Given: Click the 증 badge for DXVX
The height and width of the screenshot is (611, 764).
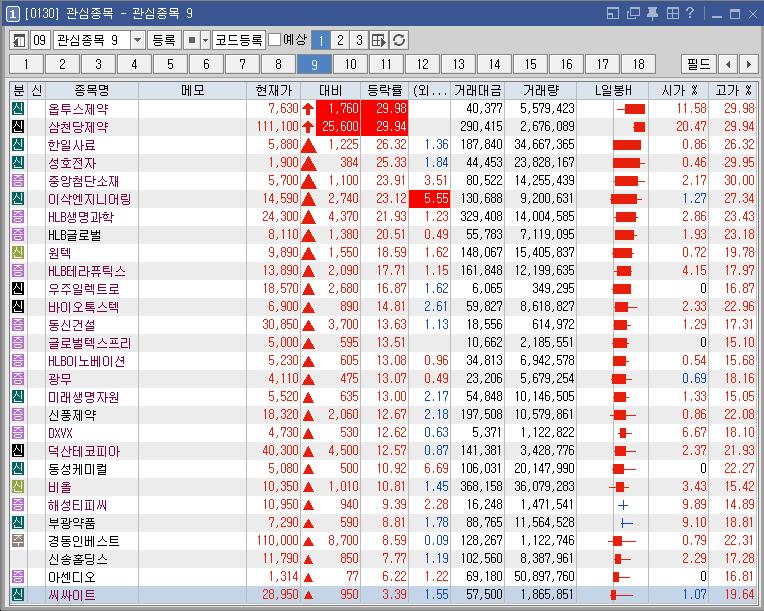Looking at the screenshot, I should pos(18,432).
